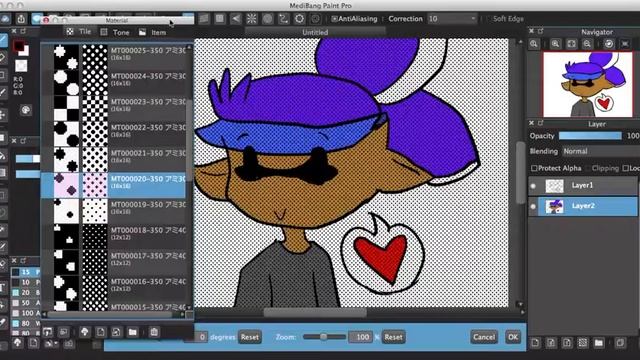Adjust the Zoom slider handle
Viewport: 640px width, 360px height.
[323, 337]
